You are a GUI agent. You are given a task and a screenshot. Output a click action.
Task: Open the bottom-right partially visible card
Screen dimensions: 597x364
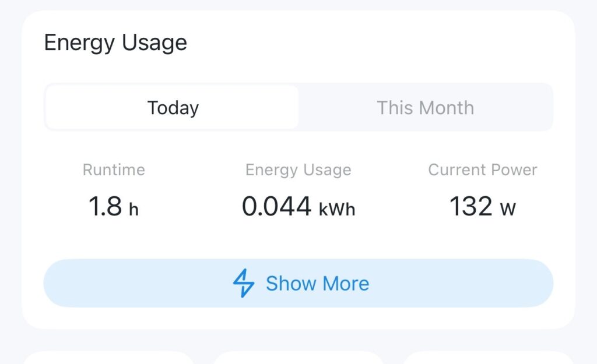[x=489, y=358]
